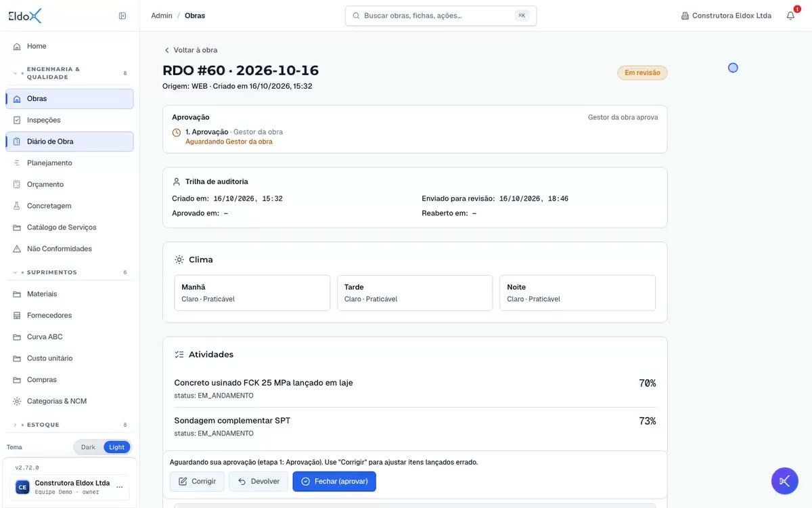Image resolution: width=812 pixels, height=508 pixels.
Task: Click the Catálogo de Serviços folder icon
Action: pos(17,228)
